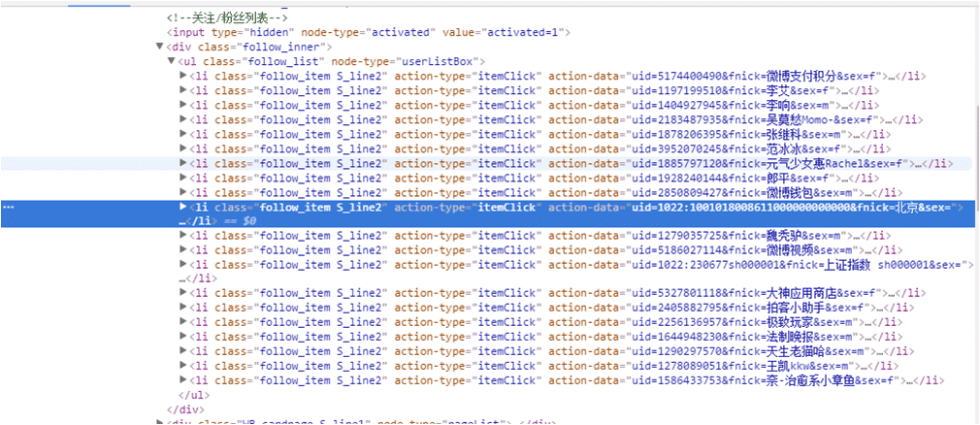Click the uid=3952070245 attribute value
The width and height of the screenshot is (980, 425).
click(x=736, y=148)
